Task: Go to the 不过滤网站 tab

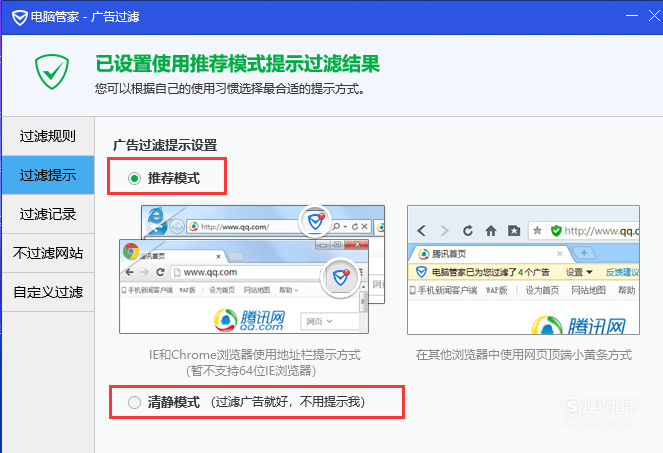Action: (x=48, y=253)
